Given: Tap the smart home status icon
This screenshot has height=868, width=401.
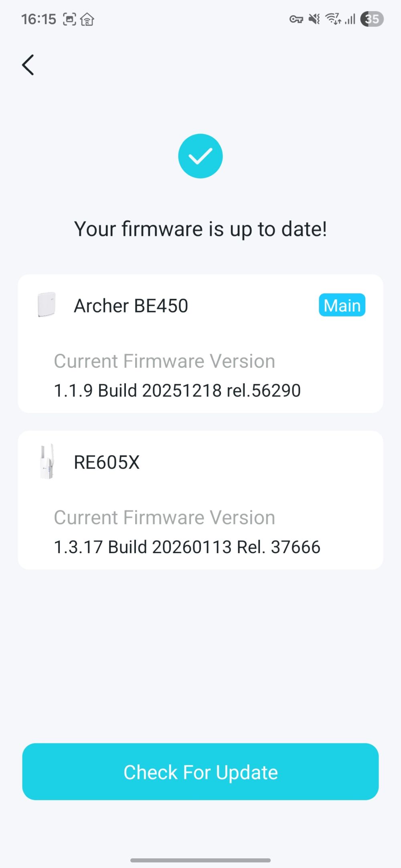Looking at the screenshot, I should pyautogui.click(x=87, y=19).
